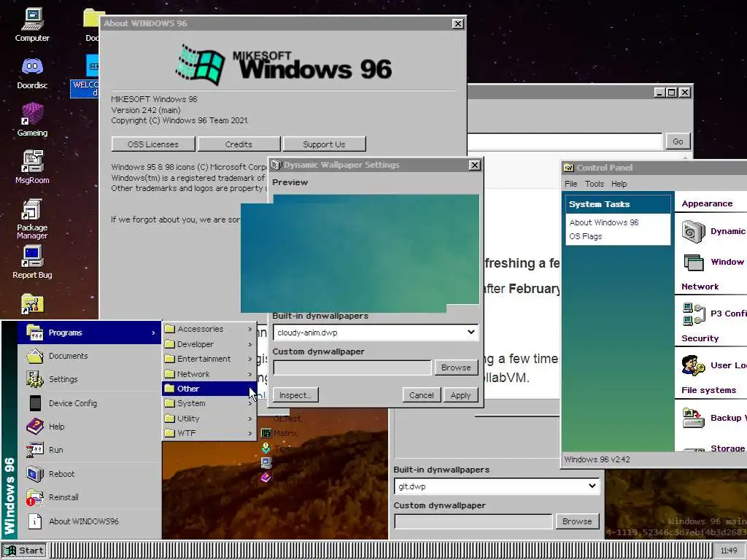Expand the Utility programs folder
This screenshot has width=747, height=560.
point(208,419)
